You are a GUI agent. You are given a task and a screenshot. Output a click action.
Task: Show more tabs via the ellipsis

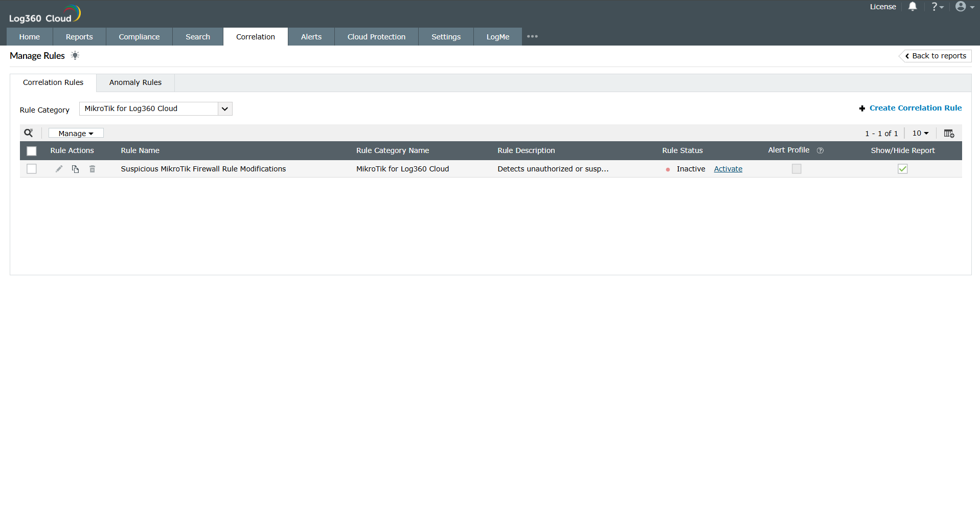point(532,36)
